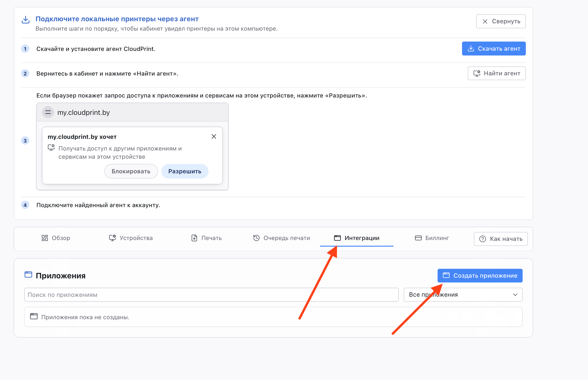Click the site settings icon beside my.cloudprint.by
Image resolution: width=588 pixels, height=380 pixels.
pyautogui.click(x=48, y=112)
